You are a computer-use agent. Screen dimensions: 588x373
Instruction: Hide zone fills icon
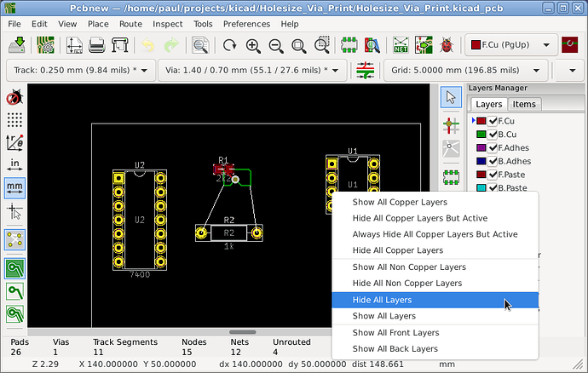click(14, 291)
